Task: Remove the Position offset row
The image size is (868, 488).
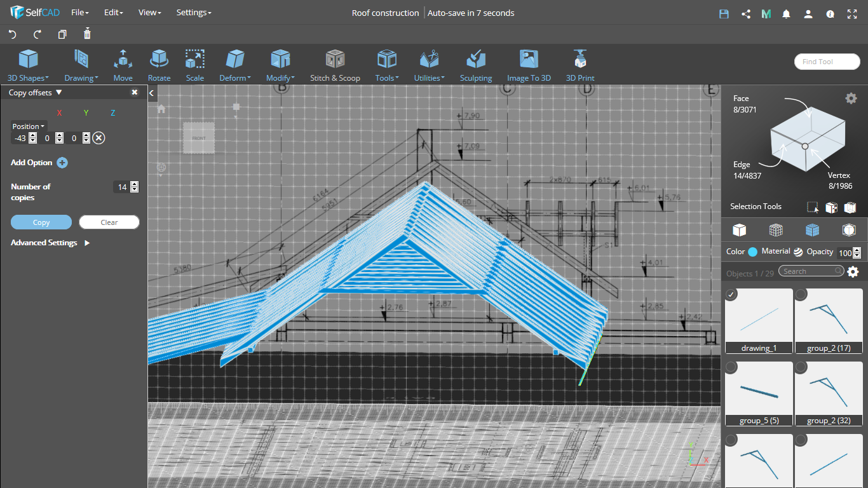Action: 98,138
